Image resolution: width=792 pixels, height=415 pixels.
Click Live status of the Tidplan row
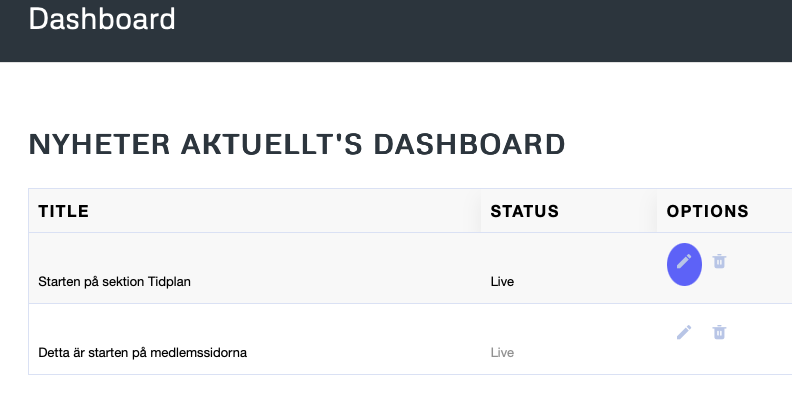click(x=502, y=282)
